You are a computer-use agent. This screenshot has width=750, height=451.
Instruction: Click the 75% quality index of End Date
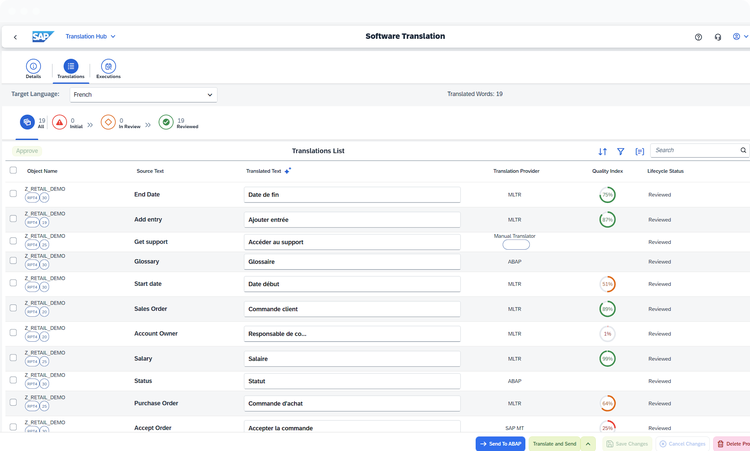(607, 195)
